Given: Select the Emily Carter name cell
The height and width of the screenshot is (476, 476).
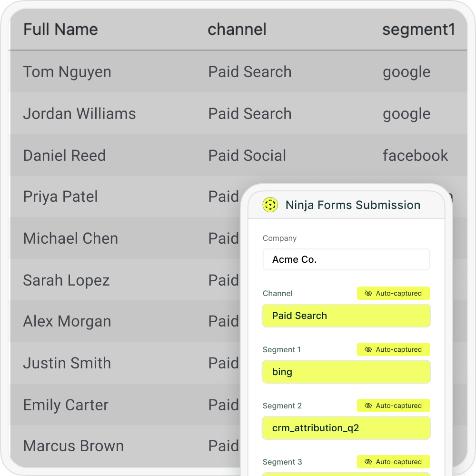Looking at the screenshot, I should pyautogui.click(x=66, y=405).
